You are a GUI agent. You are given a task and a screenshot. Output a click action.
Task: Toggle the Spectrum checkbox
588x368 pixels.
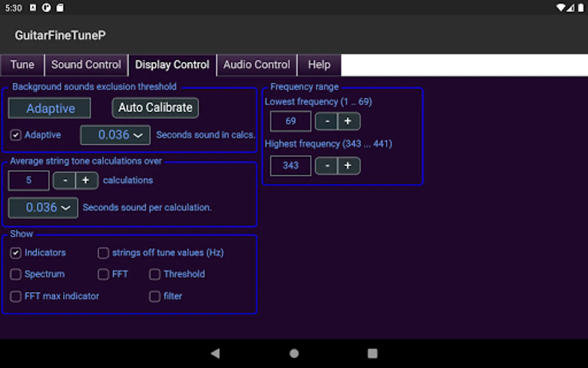[16, 274]
